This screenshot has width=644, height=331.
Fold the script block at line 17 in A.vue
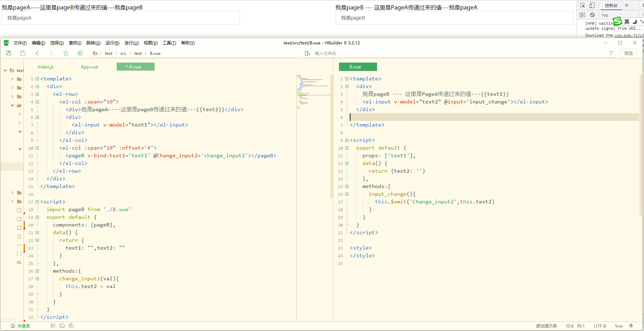coord(37,202)
